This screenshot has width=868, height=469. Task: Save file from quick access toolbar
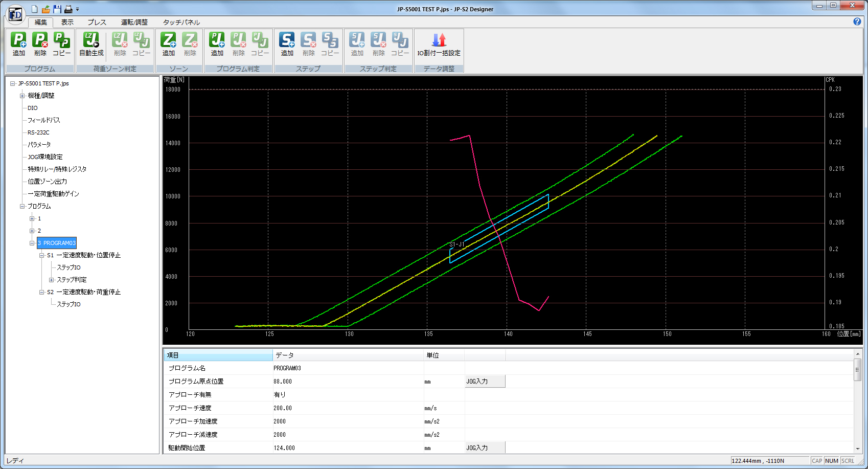57,9
